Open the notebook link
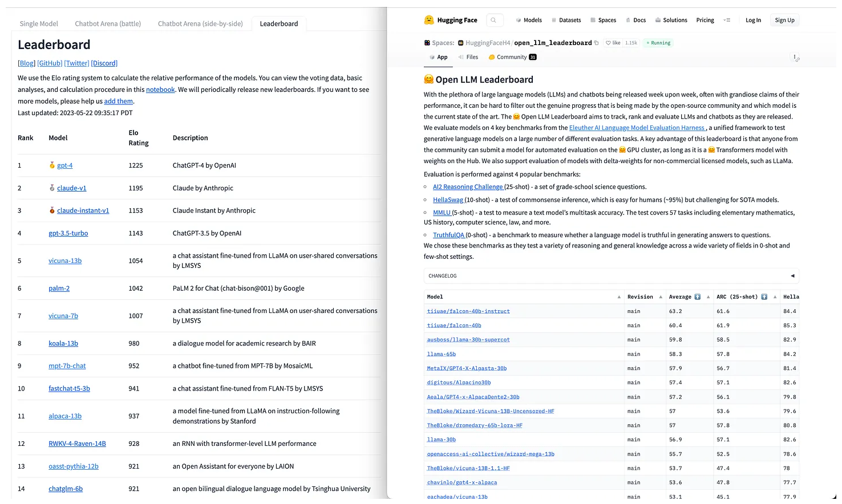842x504 pixels. [160, 90]
